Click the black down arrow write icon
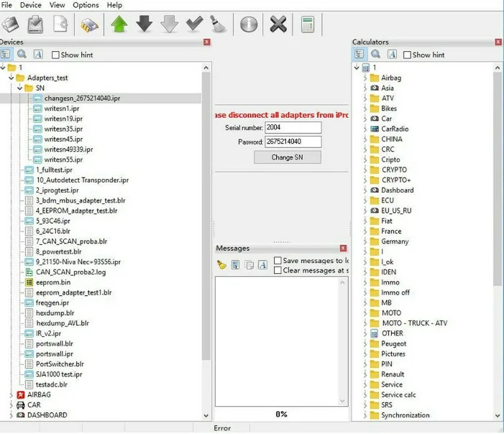 (x=144, y=24)
